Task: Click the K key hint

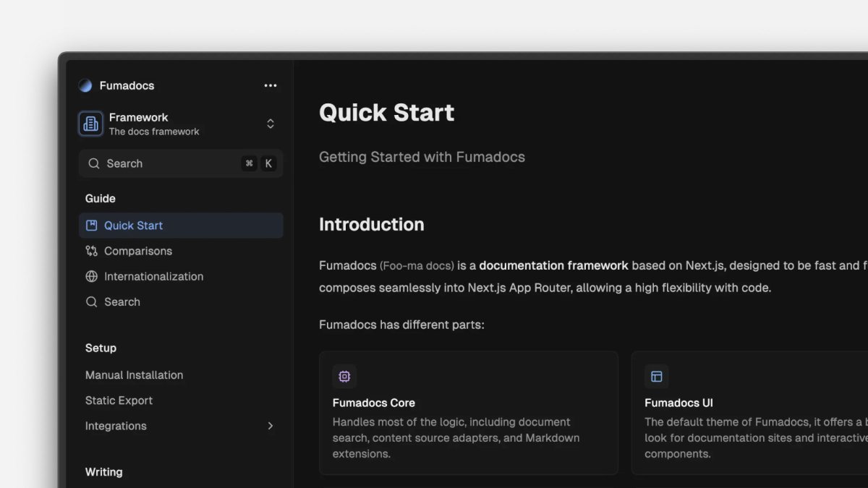Action: pos(268,163)
